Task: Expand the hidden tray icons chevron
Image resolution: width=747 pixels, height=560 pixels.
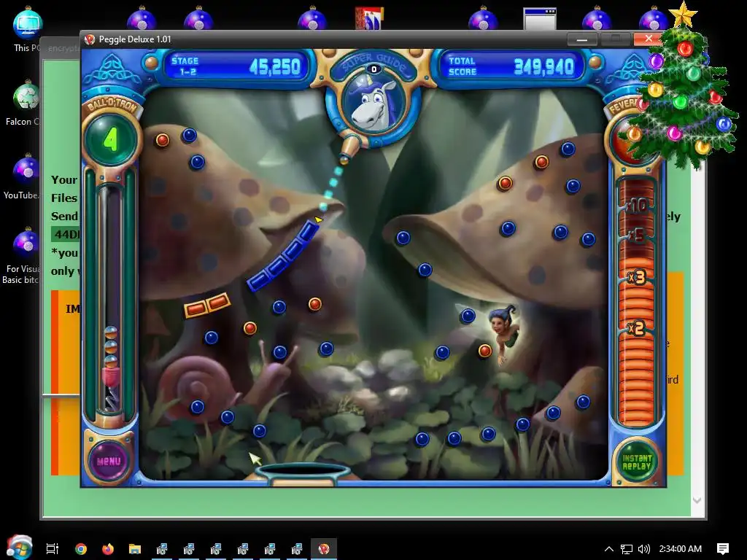Action: click(609, 548)
